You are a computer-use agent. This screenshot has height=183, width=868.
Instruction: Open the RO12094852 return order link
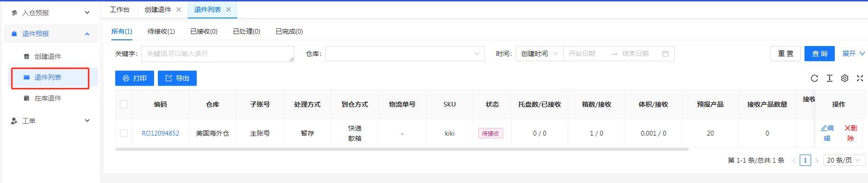161,133
